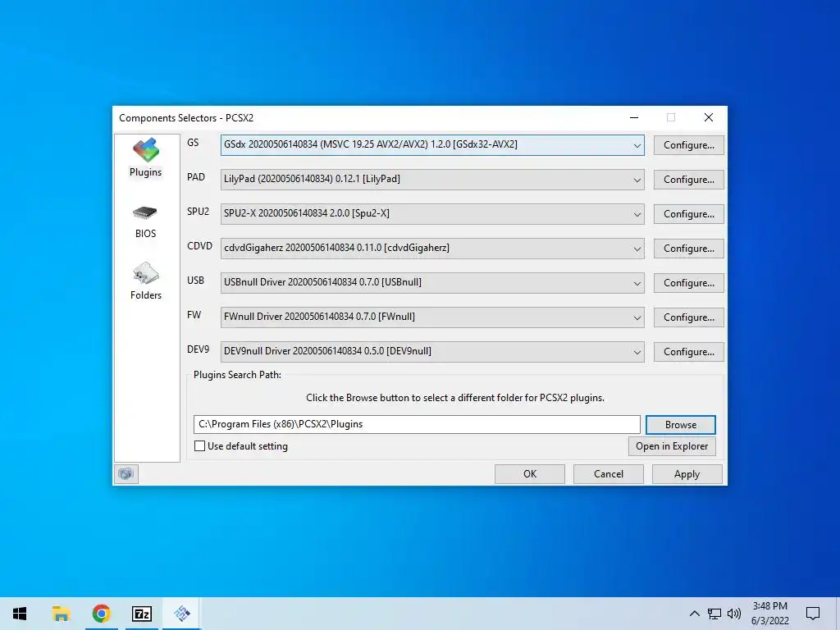
Task: Click the SPU2 row label
Action: pyautogui.click(x=199, y=212)
